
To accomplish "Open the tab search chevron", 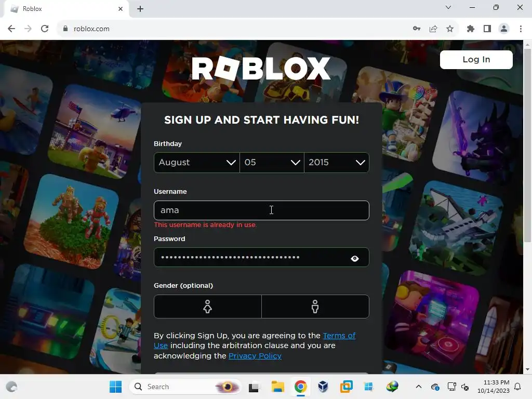I will click(x=448, y=7).
